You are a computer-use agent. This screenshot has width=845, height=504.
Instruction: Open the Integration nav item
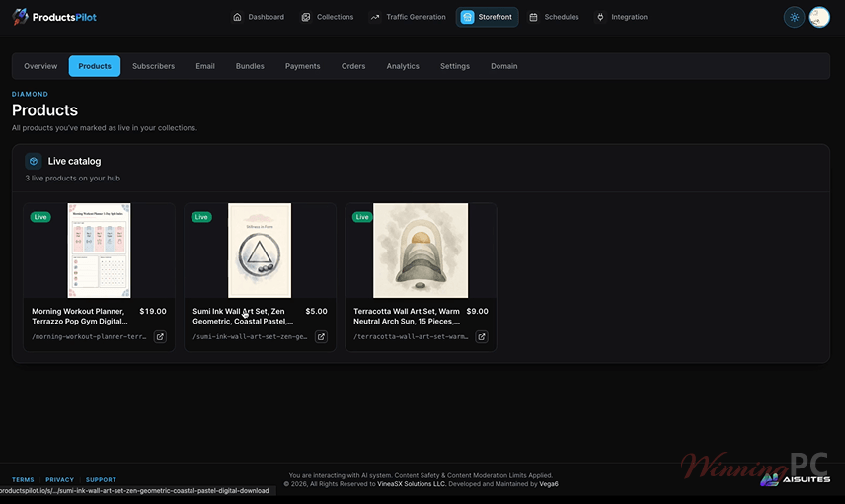(621, 17)
